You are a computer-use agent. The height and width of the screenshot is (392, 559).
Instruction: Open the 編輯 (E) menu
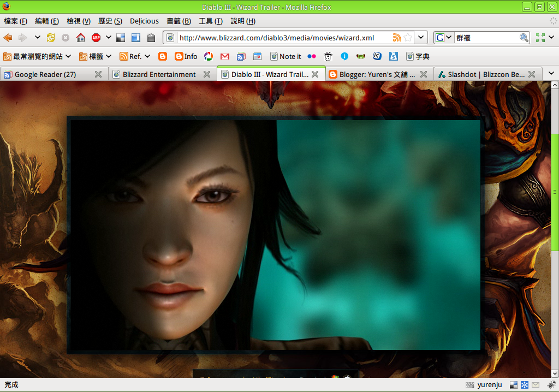(x=47, y=21)
